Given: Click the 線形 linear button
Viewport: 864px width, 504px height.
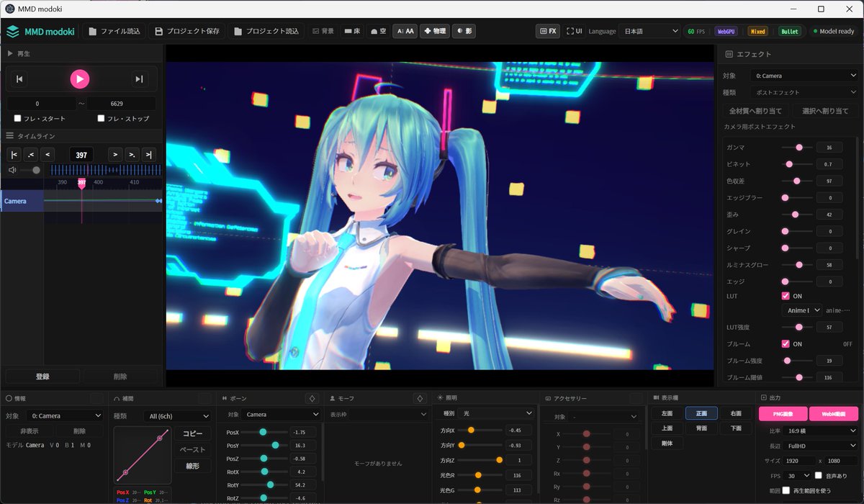Looking at the screenshot, I should pyautogui.click(x=192, y=466).
